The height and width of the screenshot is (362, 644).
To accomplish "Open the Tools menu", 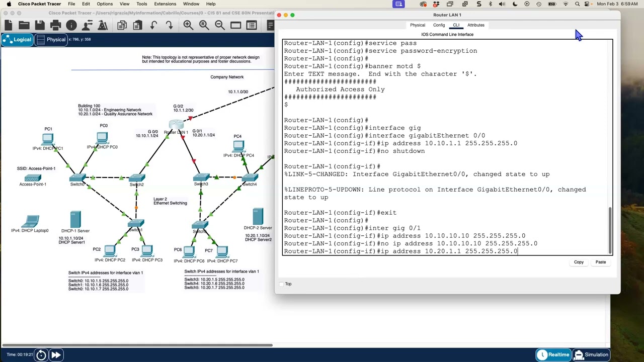I will (x=142, y=4).
